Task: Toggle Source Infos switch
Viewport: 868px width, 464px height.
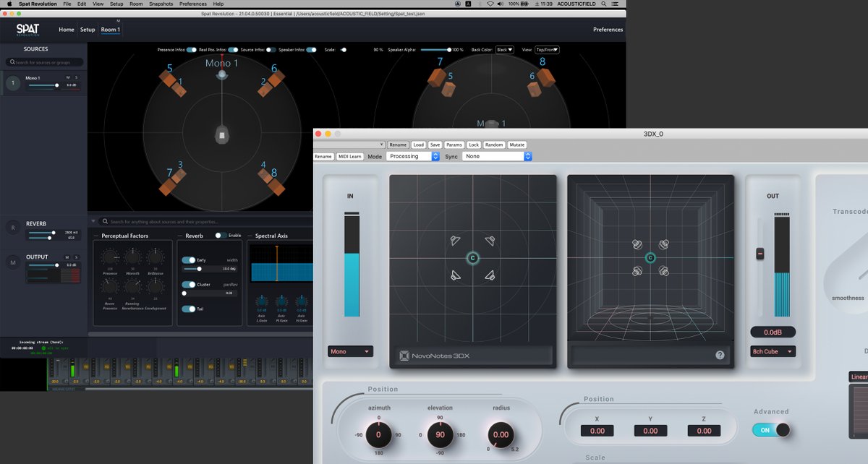Action: [x=271, y=50]
